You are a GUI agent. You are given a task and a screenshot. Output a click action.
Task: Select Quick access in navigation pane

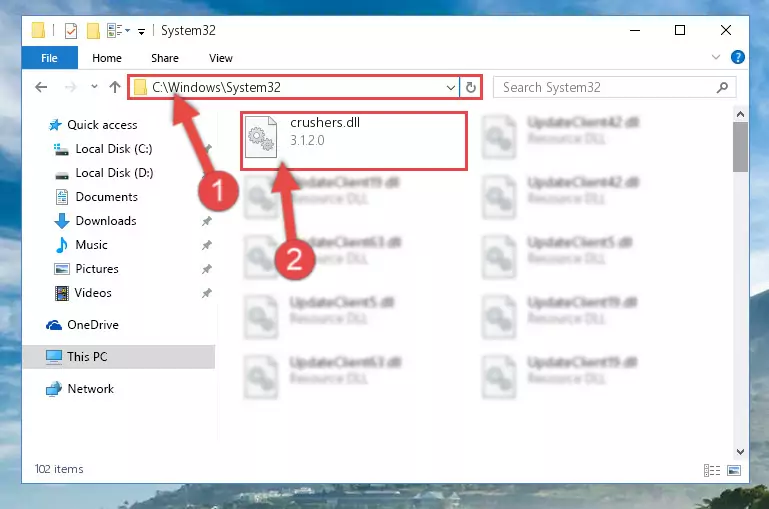(x=102, y=125)
